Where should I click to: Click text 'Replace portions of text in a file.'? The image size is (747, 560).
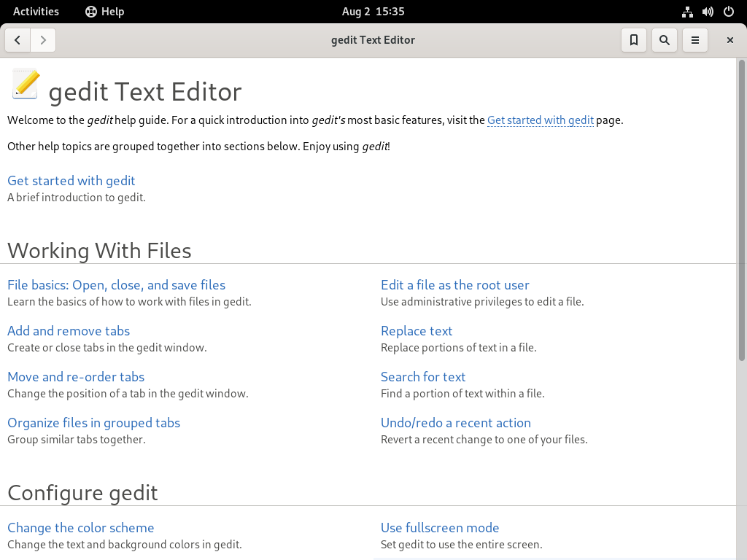click(458, 348)
